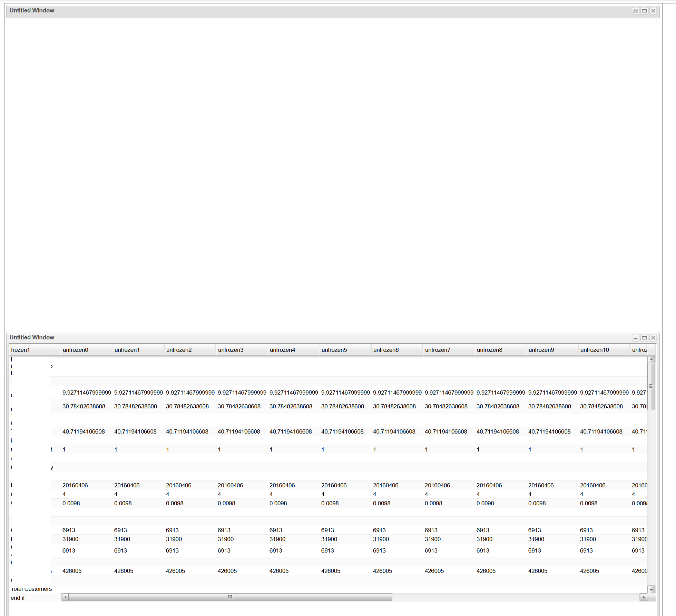
Task: Click the unfrozen2 column header
Action: (190, 350)
